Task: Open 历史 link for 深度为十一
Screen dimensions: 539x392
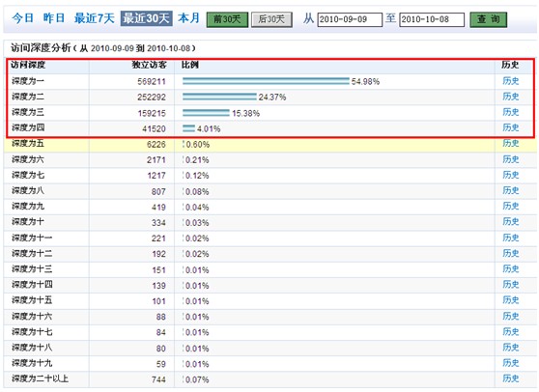Action: (x=510, y=238)
